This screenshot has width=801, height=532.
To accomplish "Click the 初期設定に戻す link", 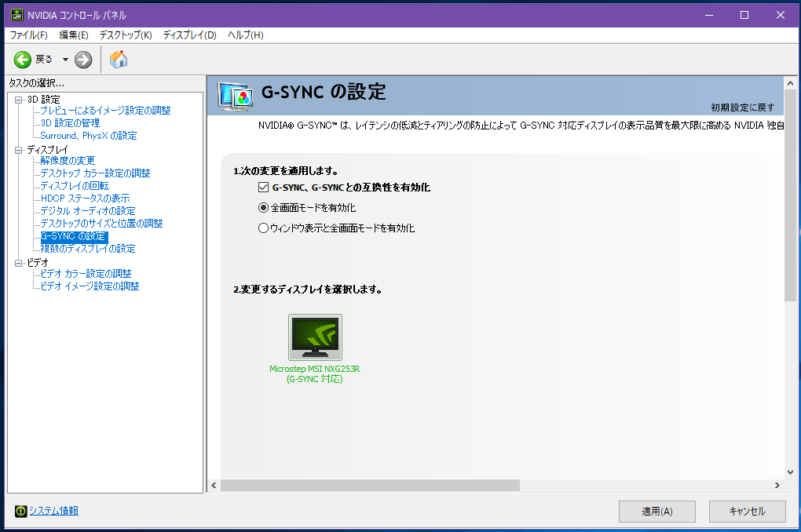I will point(742,107).
